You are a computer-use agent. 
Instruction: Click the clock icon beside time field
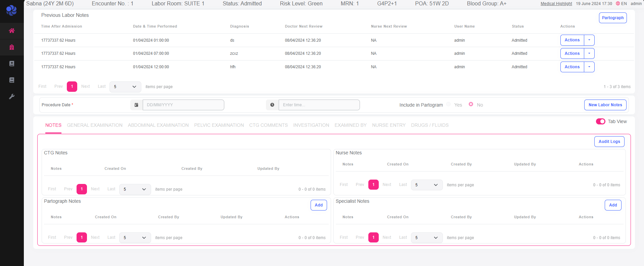(x=272, y=105)
